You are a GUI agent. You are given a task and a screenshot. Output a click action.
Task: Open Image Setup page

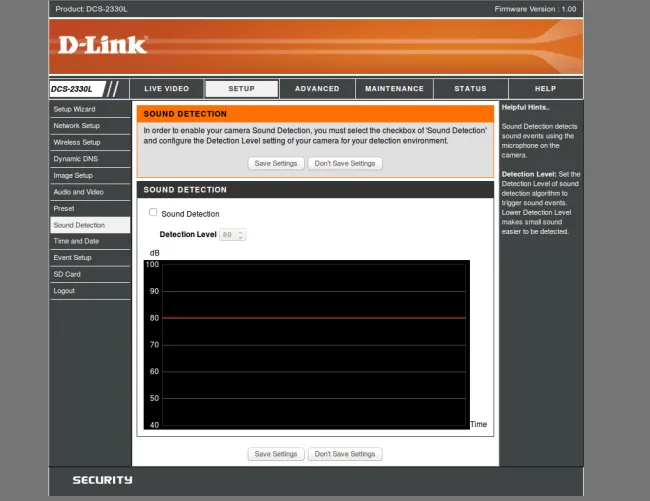(x=90, y=176)
